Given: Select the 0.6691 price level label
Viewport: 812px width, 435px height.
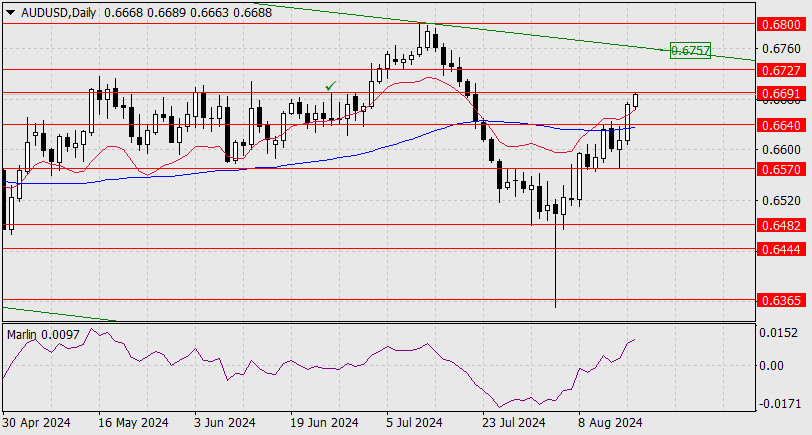Looking at the screenshot, I should pos(781,93).
